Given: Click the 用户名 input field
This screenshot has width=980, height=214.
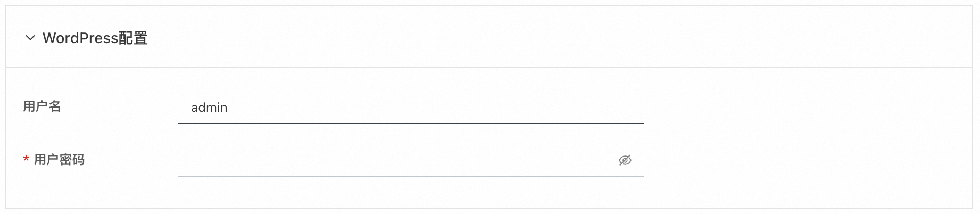Looking at the screenshot, I should pyautogui.click(x=411, y=108).
